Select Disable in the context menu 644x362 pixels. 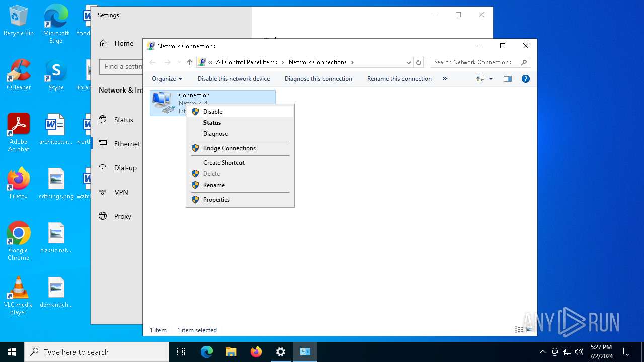coord(240,112)
